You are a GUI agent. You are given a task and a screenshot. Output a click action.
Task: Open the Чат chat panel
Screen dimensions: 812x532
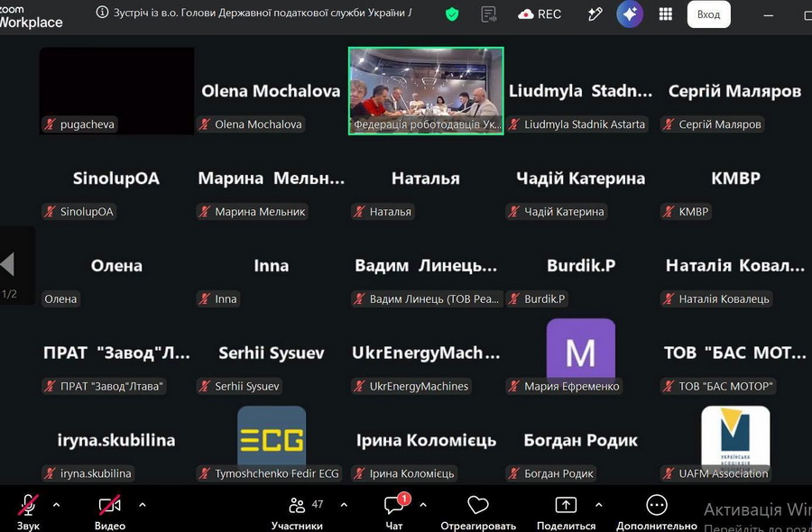[x=394, y=512]
